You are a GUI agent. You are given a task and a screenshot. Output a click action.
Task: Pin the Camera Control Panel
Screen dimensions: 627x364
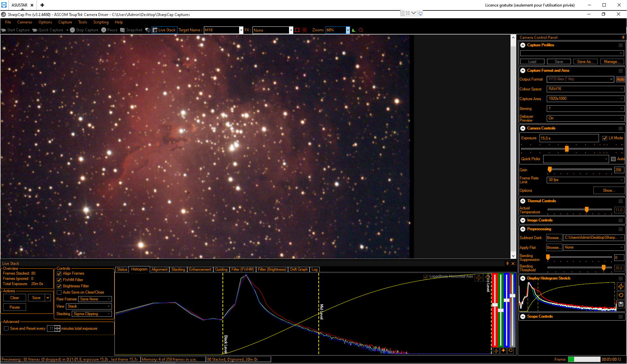623,38
